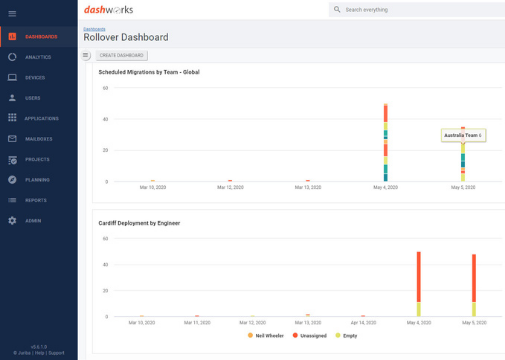Open the dashboard list panel icon
The width and height of the screenshot is (505, 360).
pos(86,55)
